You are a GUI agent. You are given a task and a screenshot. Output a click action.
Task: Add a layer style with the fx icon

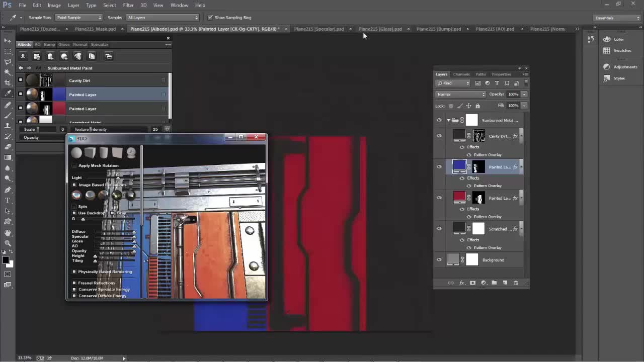click(461, 283)
